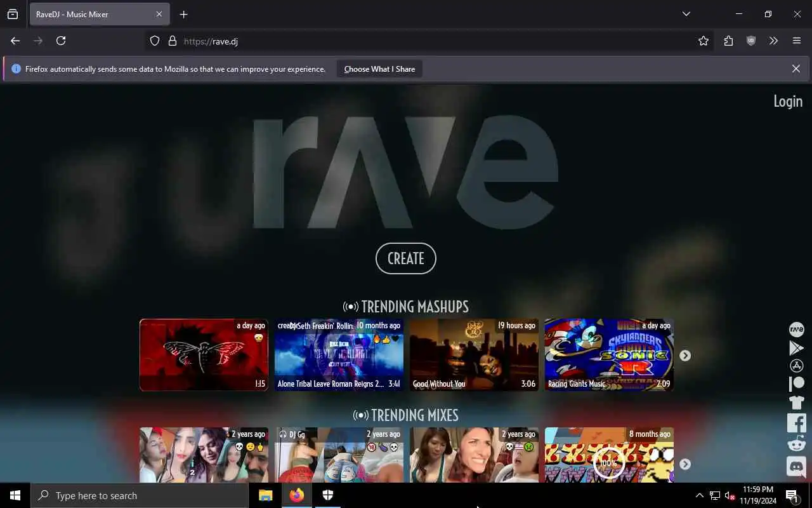Click the network icon in system tray
The image size is (812, 508).
pyautogui.click(x=715, y=495)
